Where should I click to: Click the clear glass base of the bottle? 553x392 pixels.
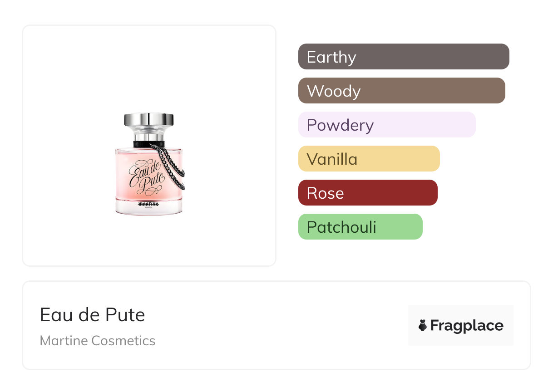[x=149, y=211]
